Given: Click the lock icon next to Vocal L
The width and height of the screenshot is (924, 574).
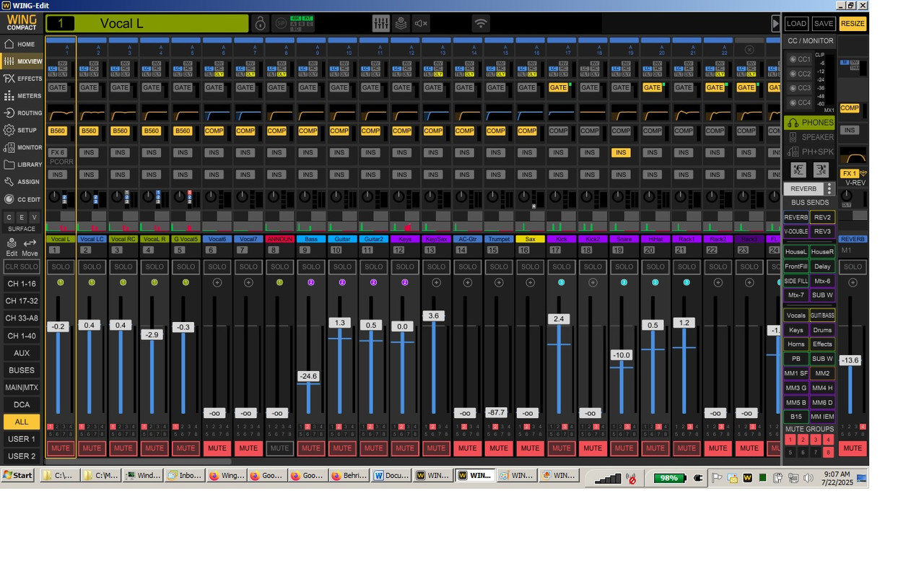Looking at the screenshot, I should [260, 24].
